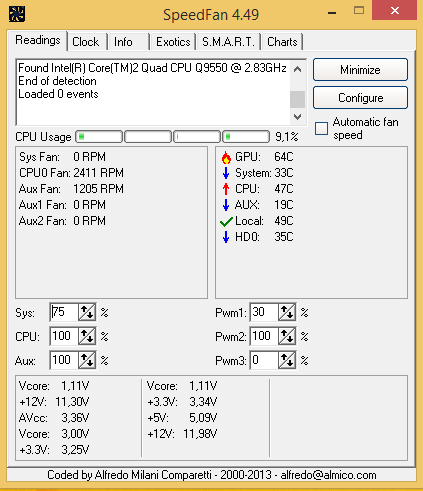
Task: Click the '+3.3V: 3,34V' voltage reading
Action: click(182, 402)
